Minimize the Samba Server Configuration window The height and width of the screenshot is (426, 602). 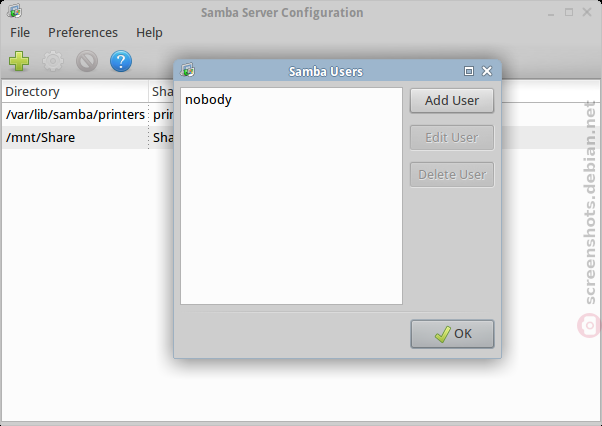(551, 13)
